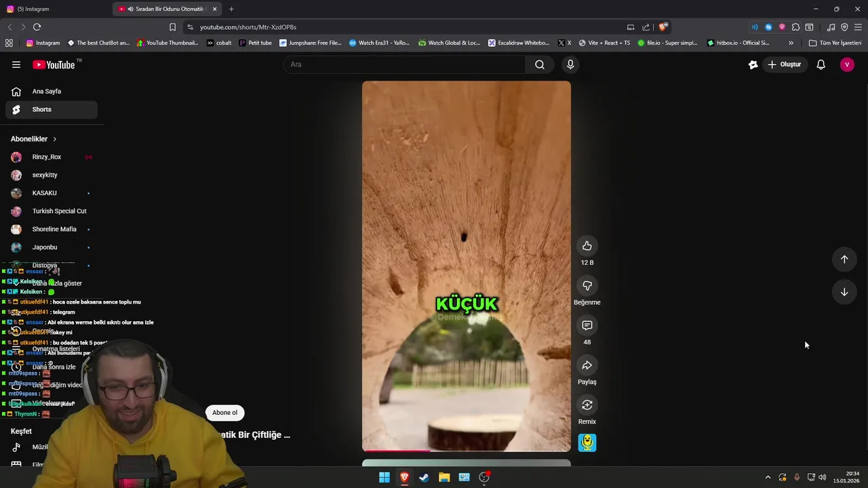Image resolution: width=868 pixels, height=488 pixels.
Task: Open the Shoreline Mafia channel
Action: click(x=52, y=229)
